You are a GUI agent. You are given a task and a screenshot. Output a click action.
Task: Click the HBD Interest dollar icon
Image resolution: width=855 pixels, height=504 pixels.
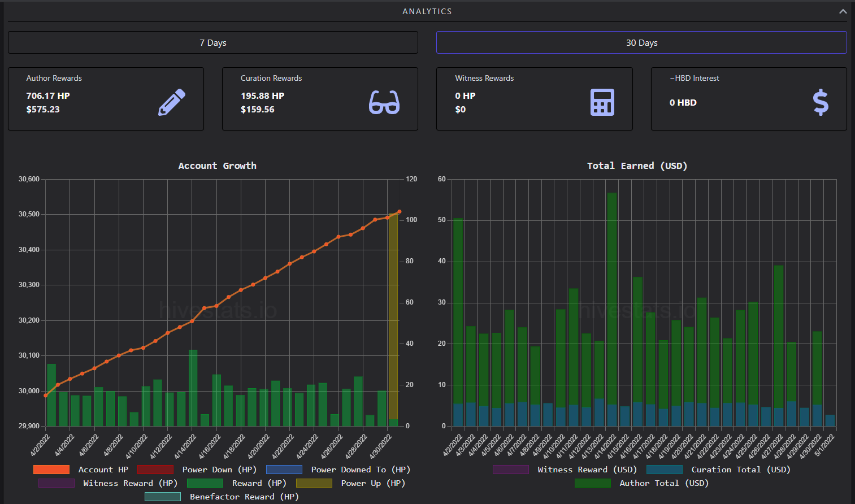tap(821, 102)
